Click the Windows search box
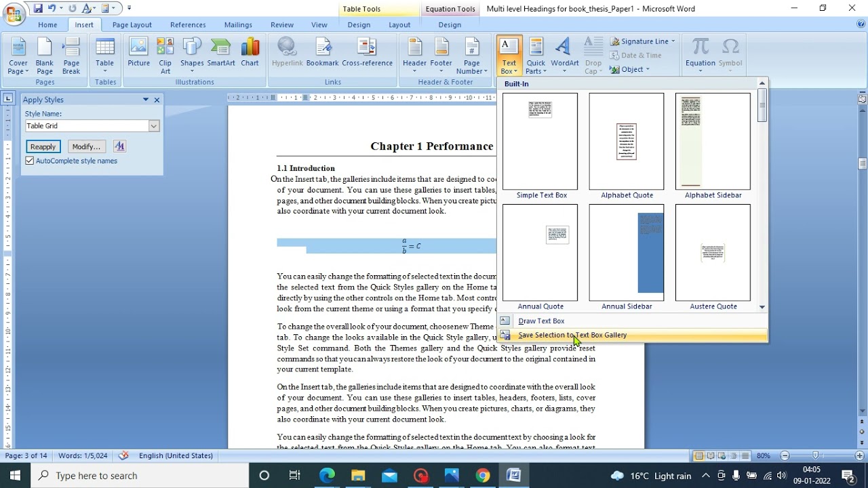 140,475
